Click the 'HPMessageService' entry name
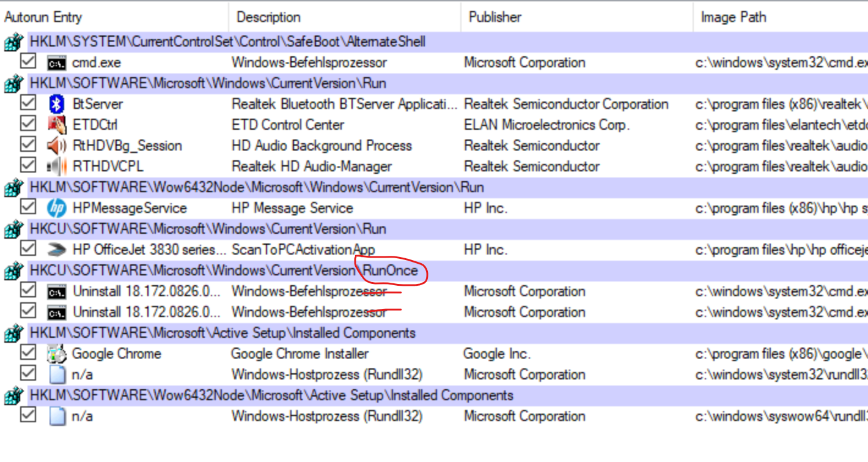The width and height of the screenshot is (868, 462). click(130, 208)
